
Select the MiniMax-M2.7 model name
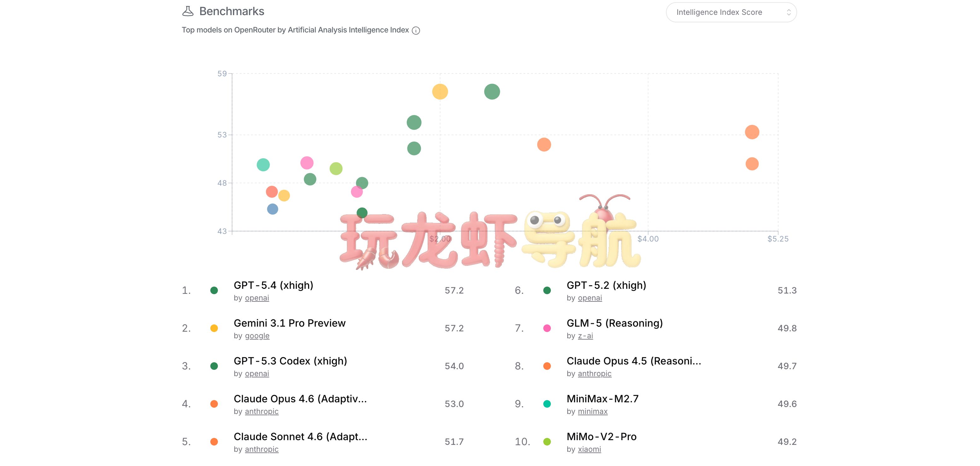603,399
